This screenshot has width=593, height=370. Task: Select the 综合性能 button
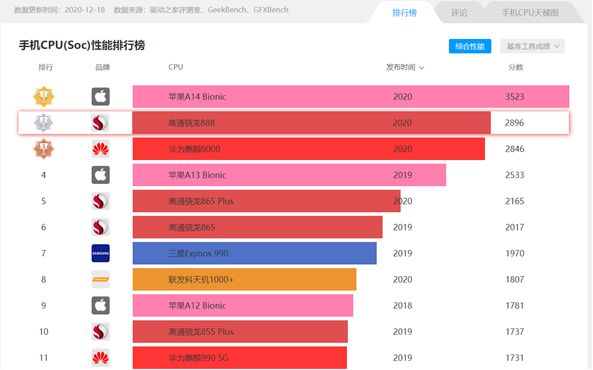click(x=470, y=46)
